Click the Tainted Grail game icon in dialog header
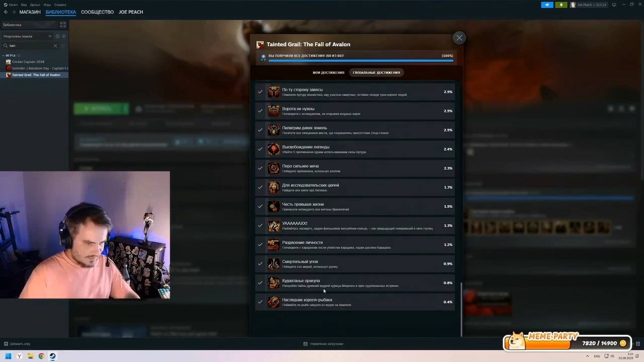Viewport: 644px width, 362px height. 260,44
